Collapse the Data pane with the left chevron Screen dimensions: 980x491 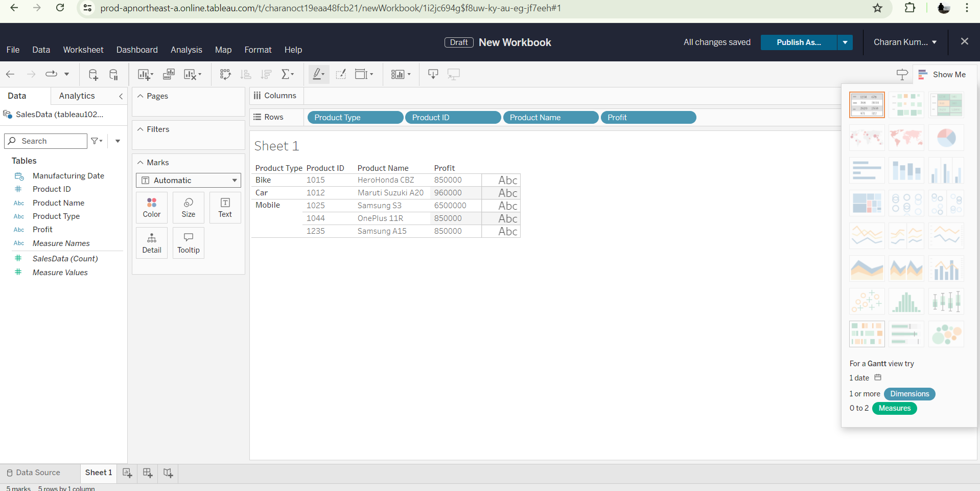[121, 96]
